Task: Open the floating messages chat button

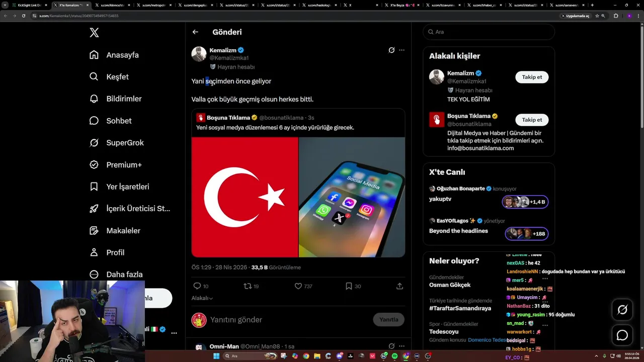Action: [x=622, y=335]
